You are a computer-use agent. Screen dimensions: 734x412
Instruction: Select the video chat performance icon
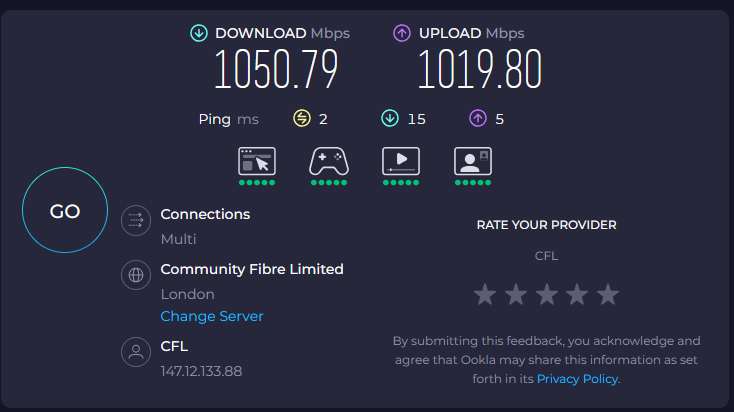point(472,161)
